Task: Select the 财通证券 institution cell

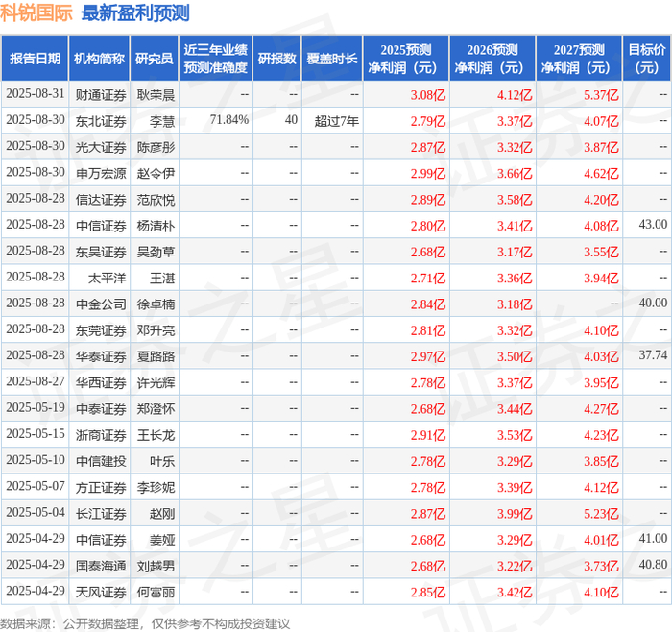Action: pos(101,95)
